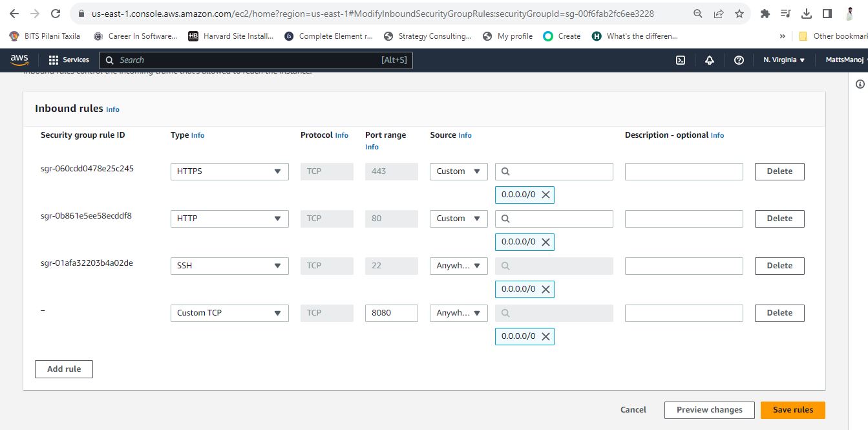
Task: Open the SSH source Anywhere dropdown
Action: click(x=459, y=266)
